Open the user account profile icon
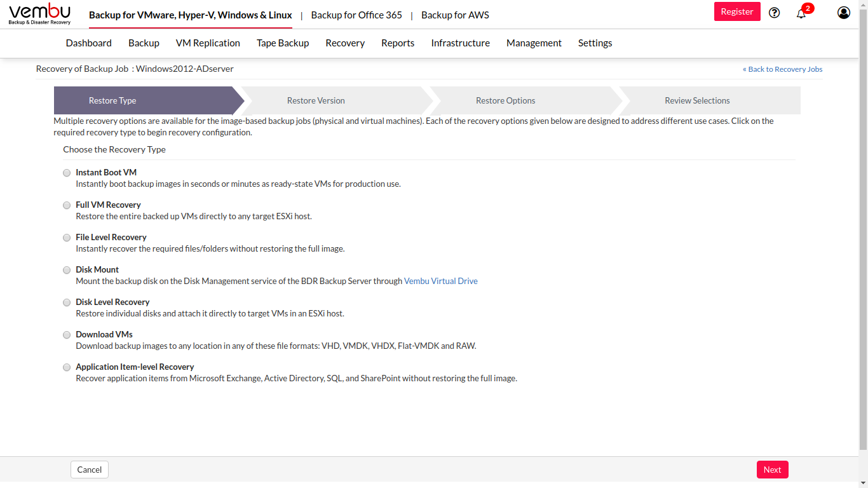The width and height of the screenshot is (868, 488). [x=844, y=12]
